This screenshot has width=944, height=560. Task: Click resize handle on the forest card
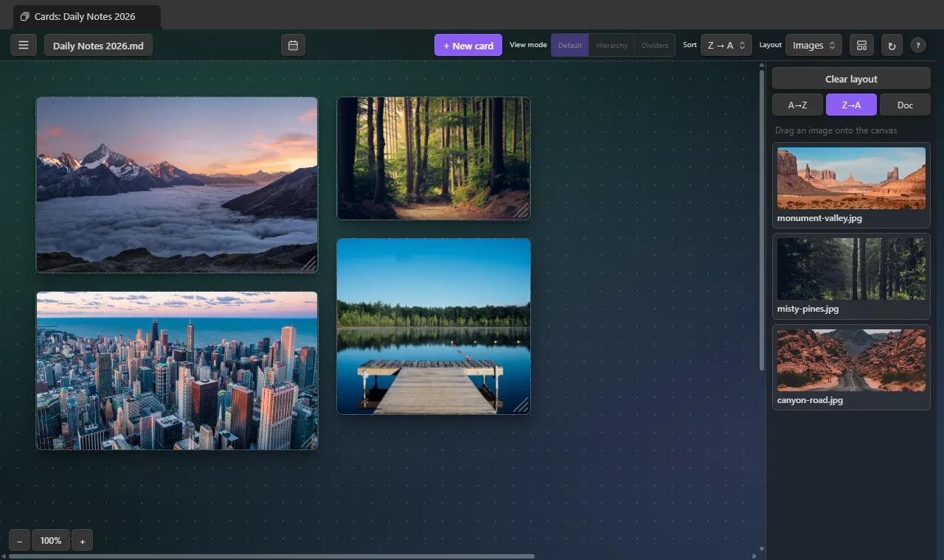[x=521, y=211]
